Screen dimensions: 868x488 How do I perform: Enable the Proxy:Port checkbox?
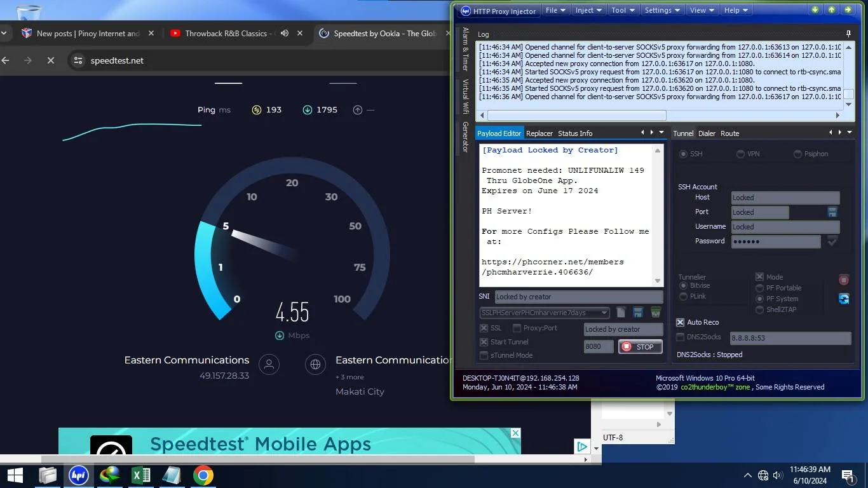click(x=517, y=329)
